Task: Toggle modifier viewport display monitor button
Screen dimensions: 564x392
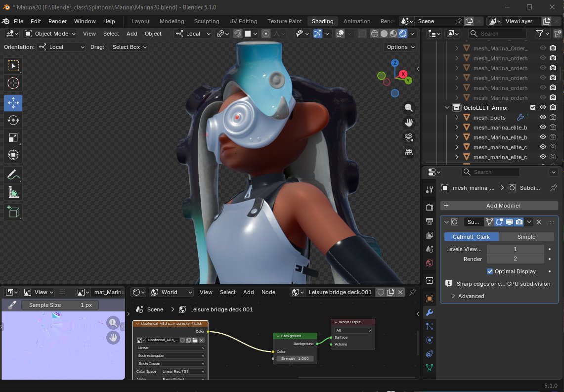Action: click(509, 222)
